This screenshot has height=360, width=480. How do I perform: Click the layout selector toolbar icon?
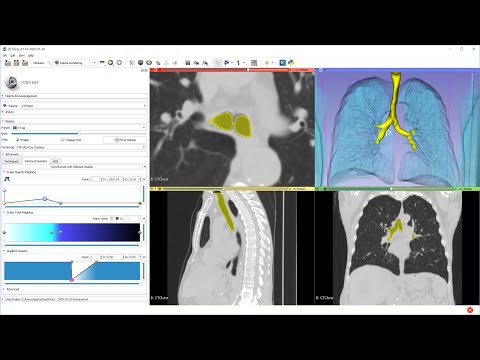(x=254, y=63)
